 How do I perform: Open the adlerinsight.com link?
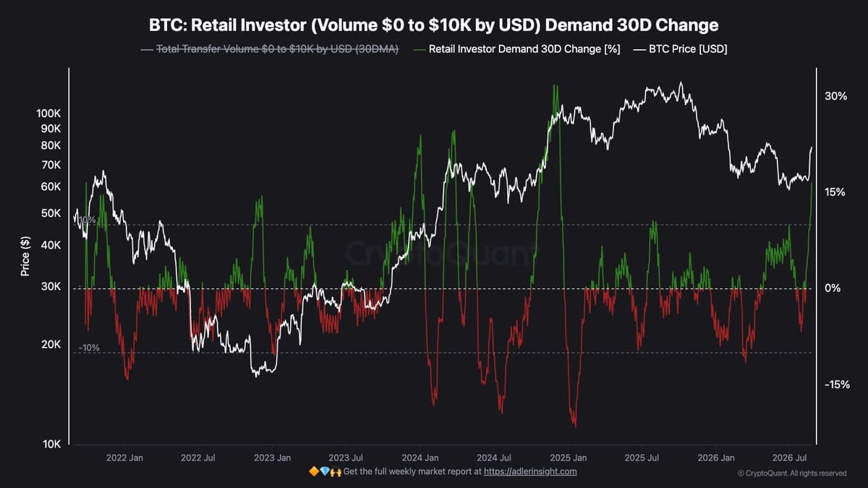tap(530, 471)
